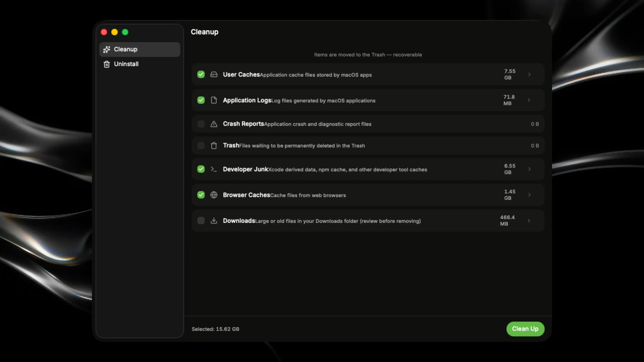This screenshot has width=644, height=362.
Task: Uncheck the Application Logs checkbox
Action: [201, 100]
